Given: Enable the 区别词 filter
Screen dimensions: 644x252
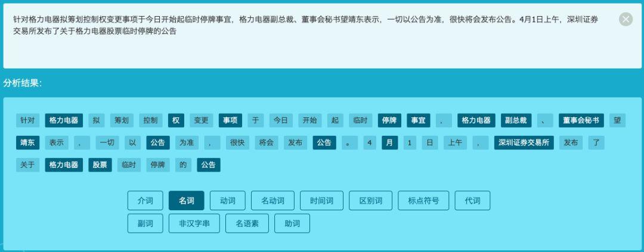Looking at the screenshot, I should click(x=370, y=201).
